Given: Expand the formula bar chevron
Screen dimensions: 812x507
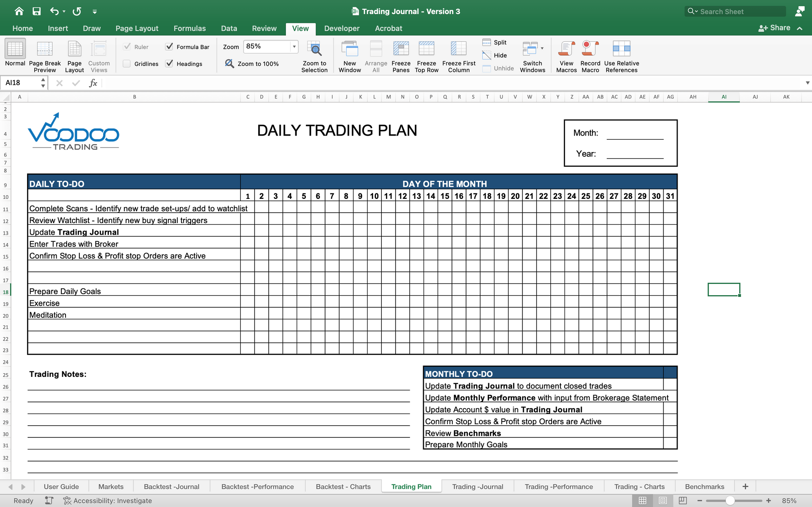Looking at the screenshot, I should pos(807,83).
